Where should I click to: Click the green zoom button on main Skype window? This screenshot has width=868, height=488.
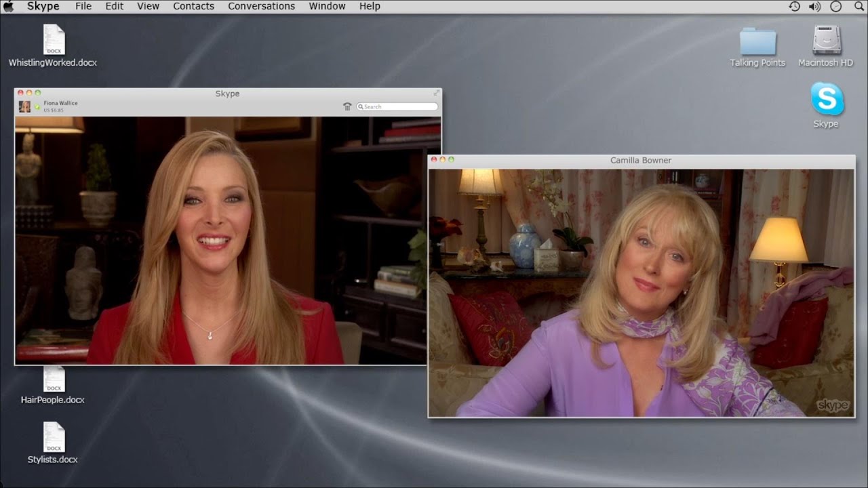point(38,93)
